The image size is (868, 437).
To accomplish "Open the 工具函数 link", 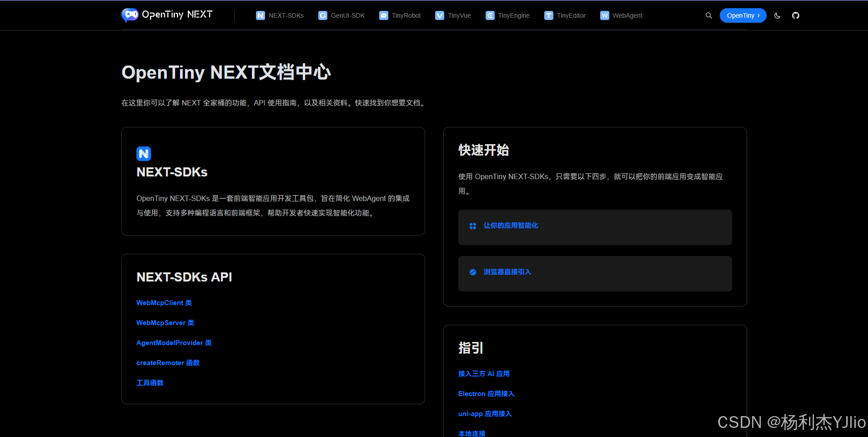I will click(150, 383).
